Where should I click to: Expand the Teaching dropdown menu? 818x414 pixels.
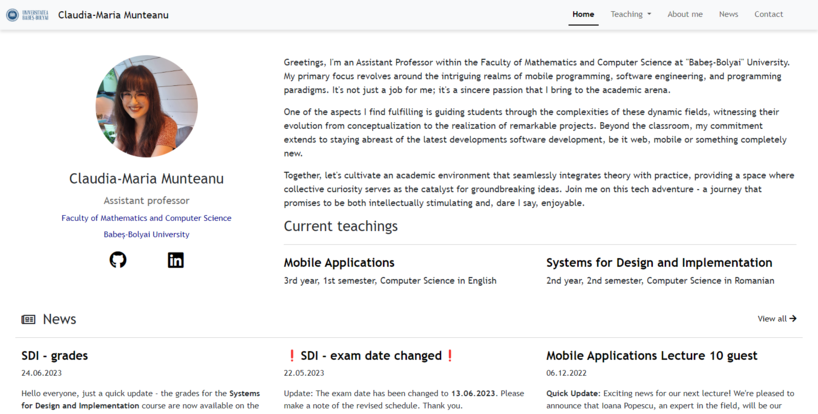click(x=631, y=15)
